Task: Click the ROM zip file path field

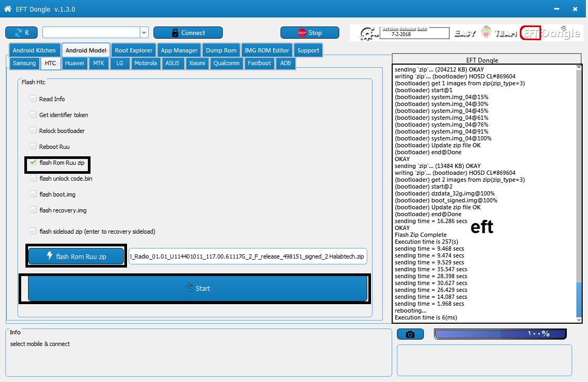Action: point(248,256)
